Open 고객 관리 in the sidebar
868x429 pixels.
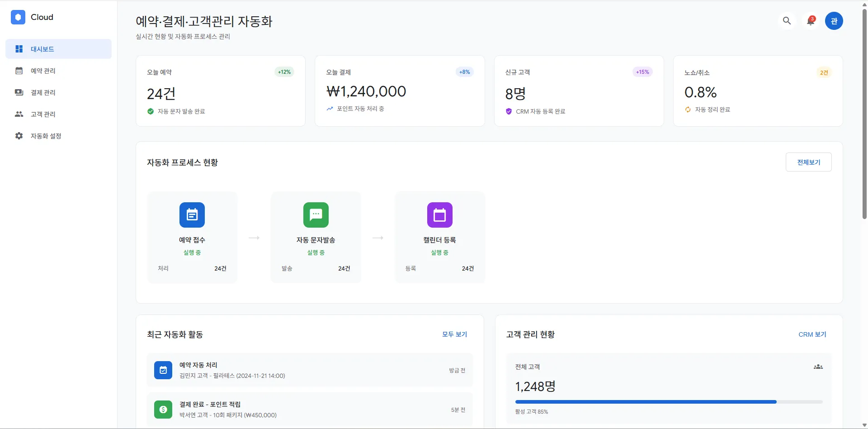58,114
